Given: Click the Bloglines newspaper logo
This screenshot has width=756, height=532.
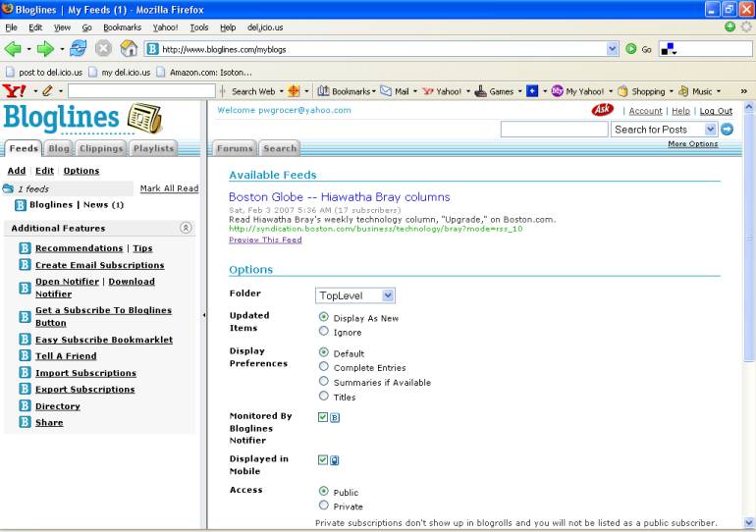Looking at the screenshot, I should click(144, 118).
